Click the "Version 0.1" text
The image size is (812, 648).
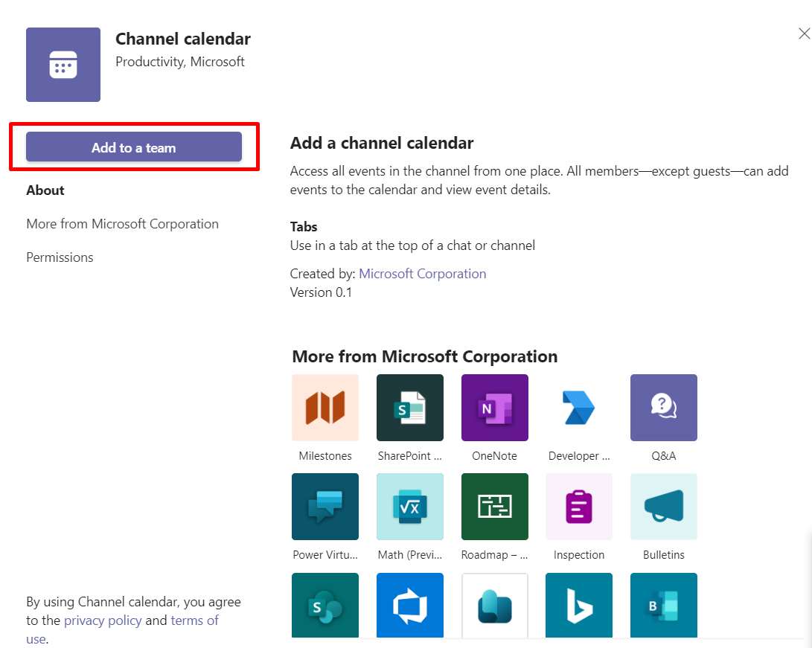click(321, 292)
